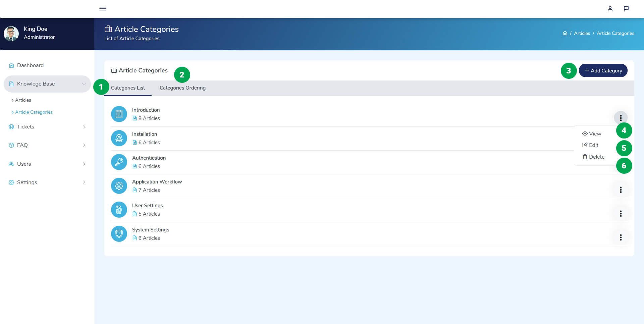
Task: Click the Introduction category icon
Action: (x=119, y=114)
